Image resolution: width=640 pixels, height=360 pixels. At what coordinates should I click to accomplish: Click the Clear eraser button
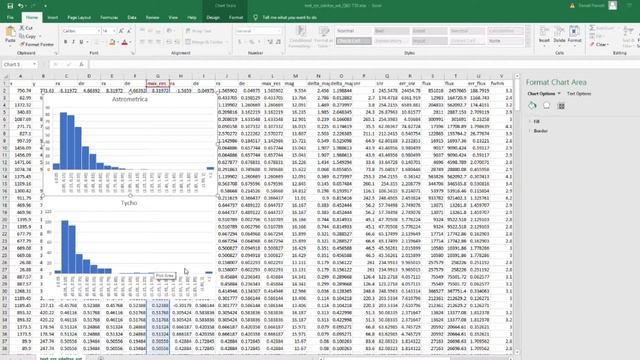[x=599, y=44]
